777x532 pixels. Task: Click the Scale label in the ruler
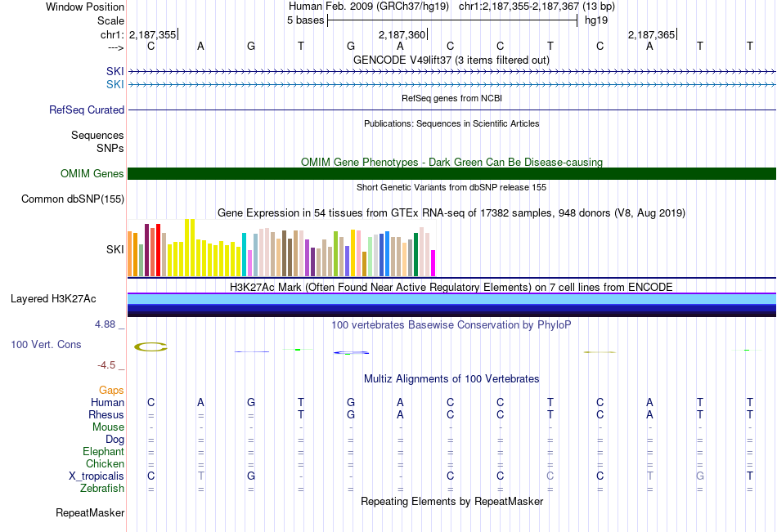(x=110, y=20)
